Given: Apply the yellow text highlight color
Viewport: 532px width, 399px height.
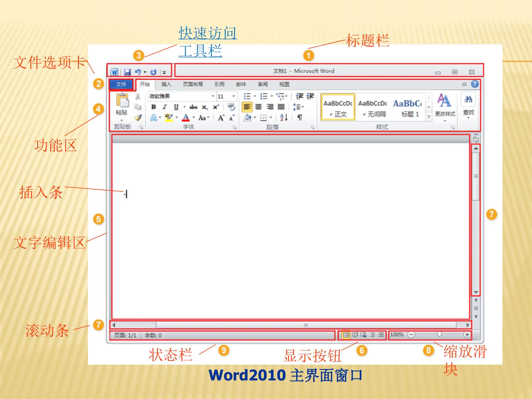Looking at the screenshot, I should [x=169, y=118].
